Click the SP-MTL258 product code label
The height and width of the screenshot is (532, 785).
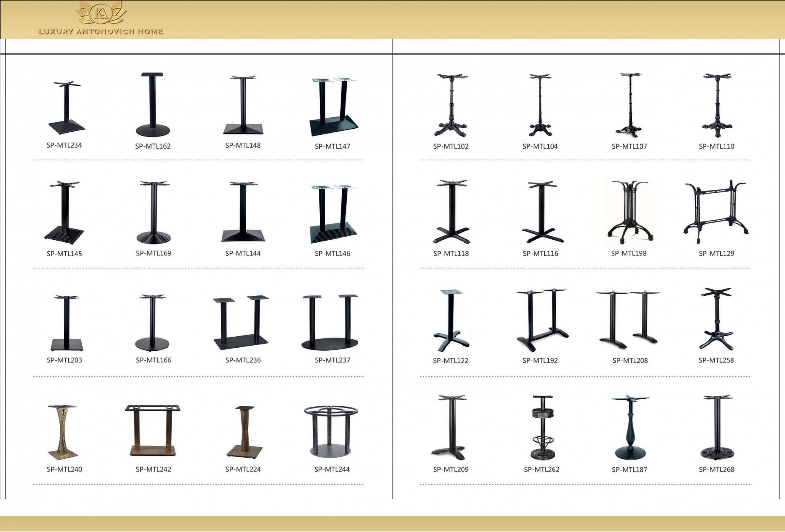(x=716, y=360)
